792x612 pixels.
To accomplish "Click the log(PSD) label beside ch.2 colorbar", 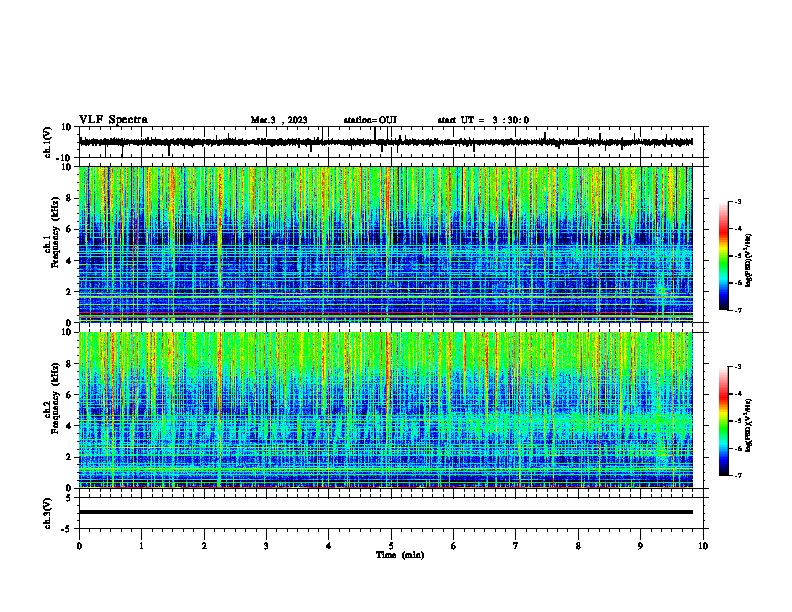I will [749, 425].
